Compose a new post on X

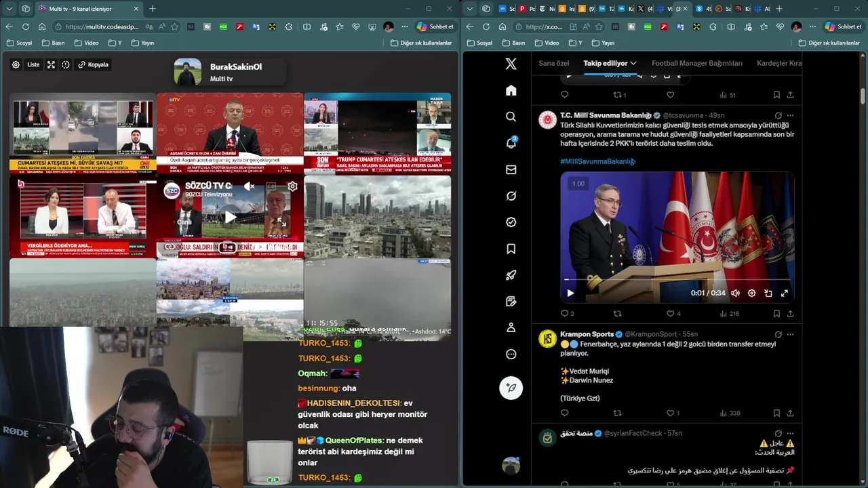(511, 388)
